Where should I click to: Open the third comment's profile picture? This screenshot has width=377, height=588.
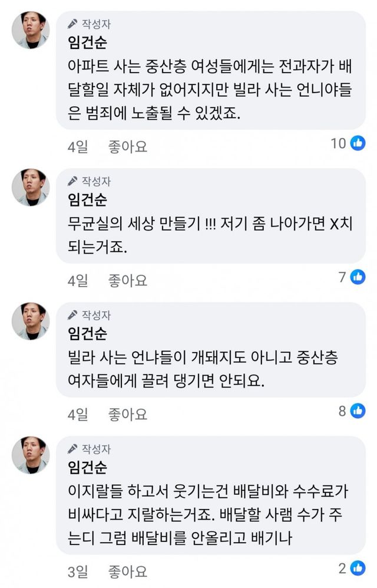[x=31, y=321]
